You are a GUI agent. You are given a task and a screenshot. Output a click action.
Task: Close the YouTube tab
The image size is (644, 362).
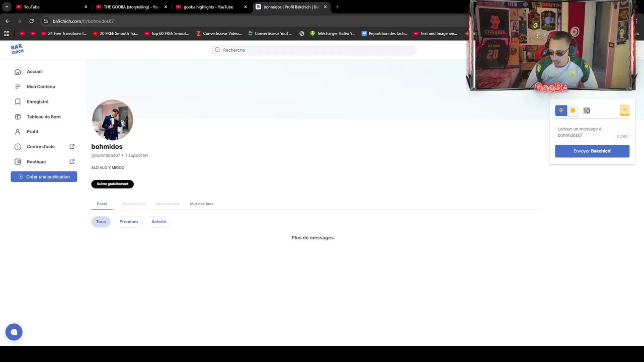86,7
